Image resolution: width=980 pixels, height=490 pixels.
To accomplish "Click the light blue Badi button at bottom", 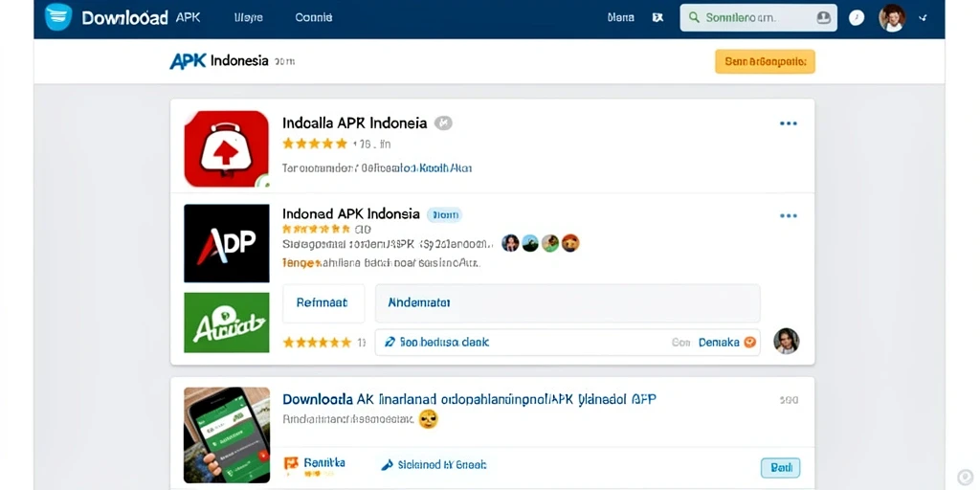I will click(x=780, y=467).
